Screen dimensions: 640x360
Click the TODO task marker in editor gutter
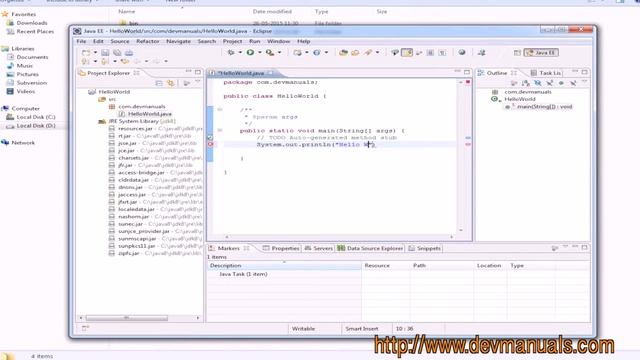pos(210,138)
